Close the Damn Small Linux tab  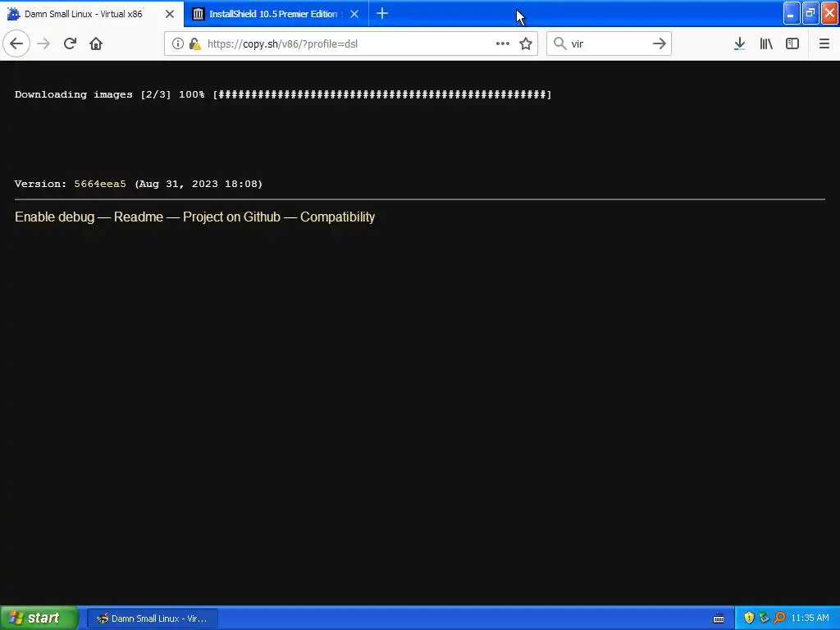(x=170, y=14)
